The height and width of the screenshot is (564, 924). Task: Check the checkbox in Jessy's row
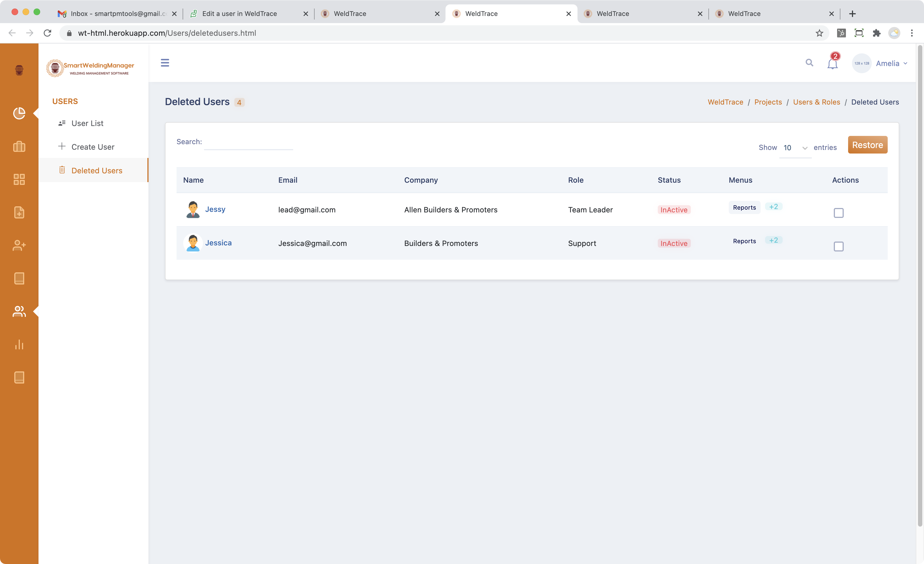tap(838, 213)
